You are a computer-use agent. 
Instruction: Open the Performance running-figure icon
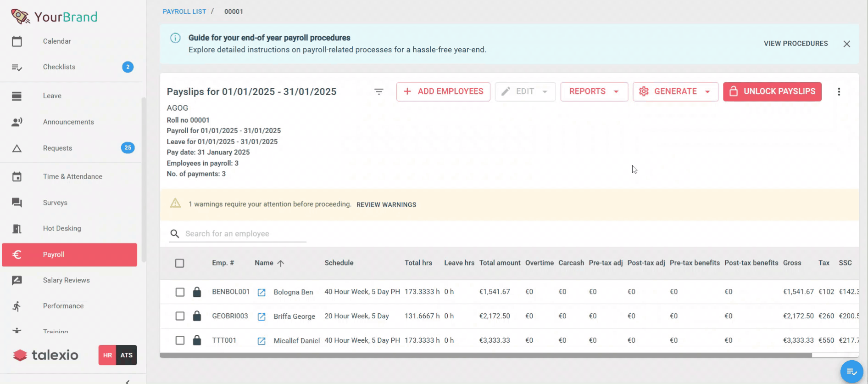pyautogui.click(x=17, y=306)
